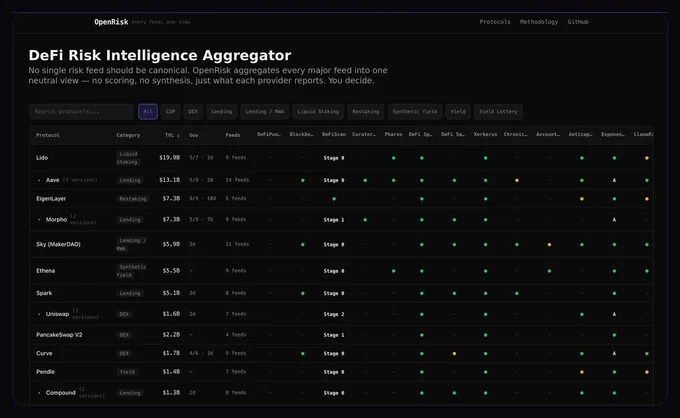Click the Exponen 'A' grade in Aave row

(614, 180)
